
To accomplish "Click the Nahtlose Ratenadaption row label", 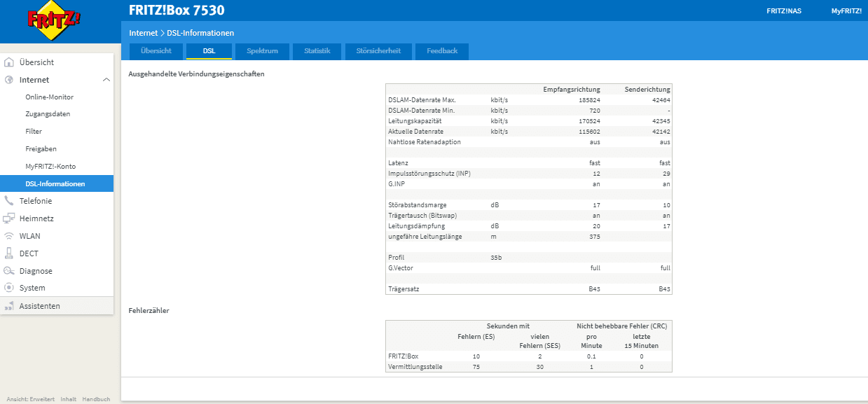I will 424,142.
